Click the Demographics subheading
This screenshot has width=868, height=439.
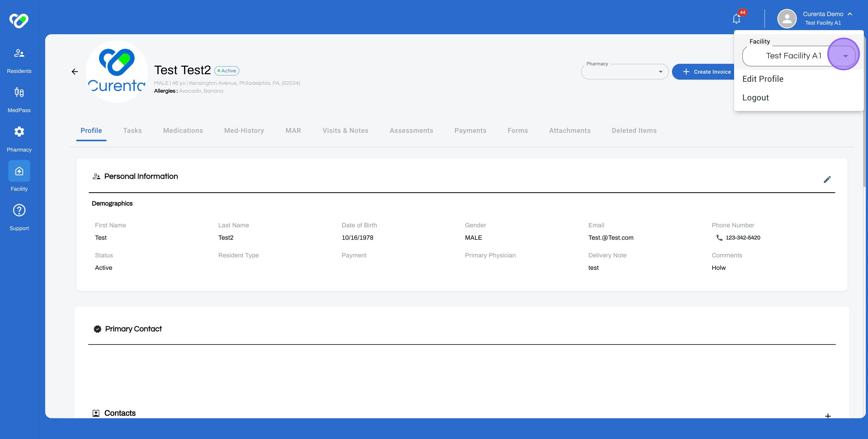point(112,203)
